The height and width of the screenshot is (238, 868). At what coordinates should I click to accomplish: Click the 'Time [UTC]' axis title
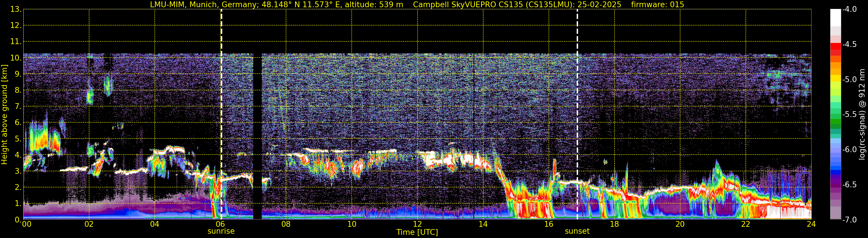tap(417, 232)
